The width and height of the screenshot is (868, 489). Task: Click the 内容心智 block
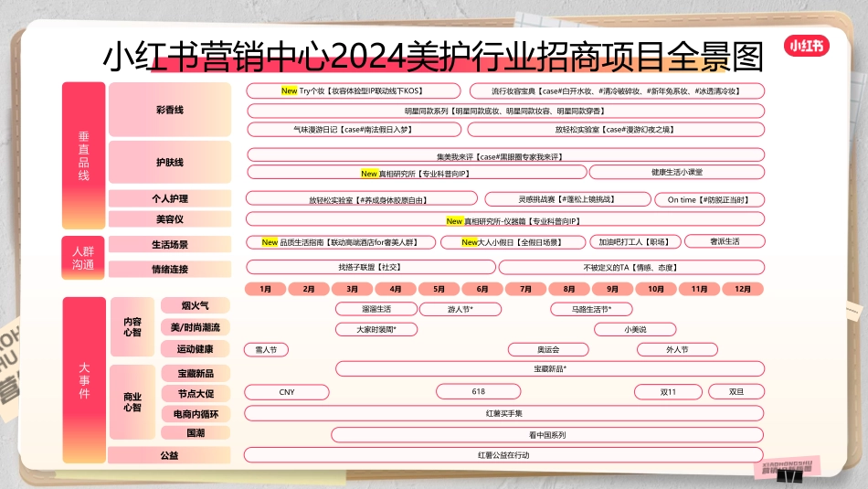point(132,326)
